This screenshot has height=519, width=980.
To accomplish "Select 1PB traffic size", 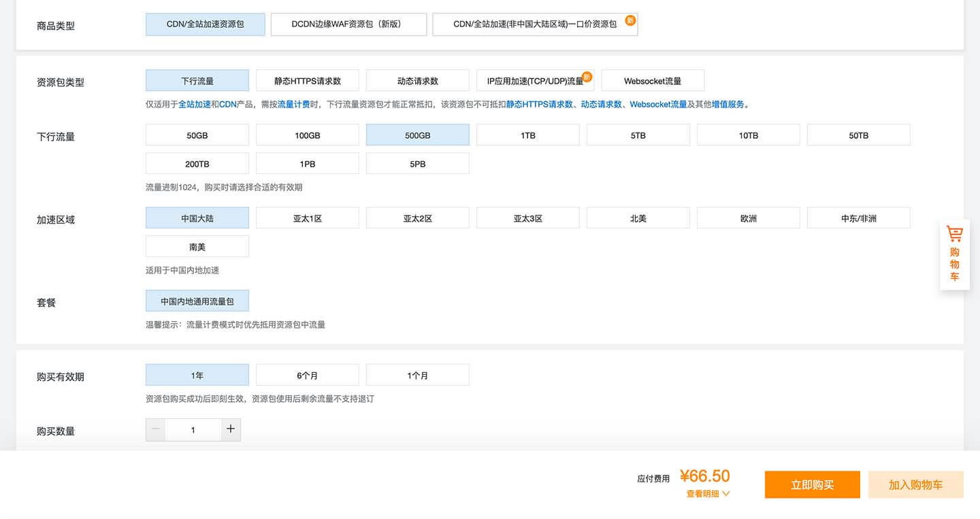I will 308,163.
